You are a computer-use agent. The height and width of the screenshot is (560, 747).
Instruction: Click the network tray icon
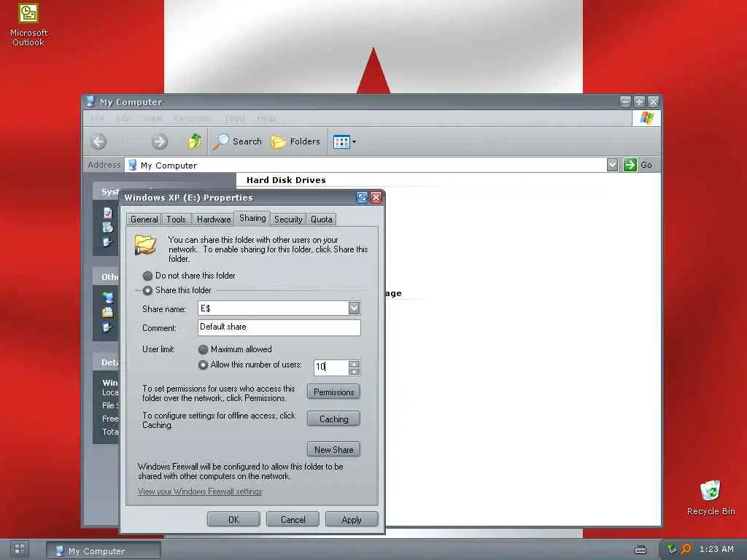(x=671, y=549)
